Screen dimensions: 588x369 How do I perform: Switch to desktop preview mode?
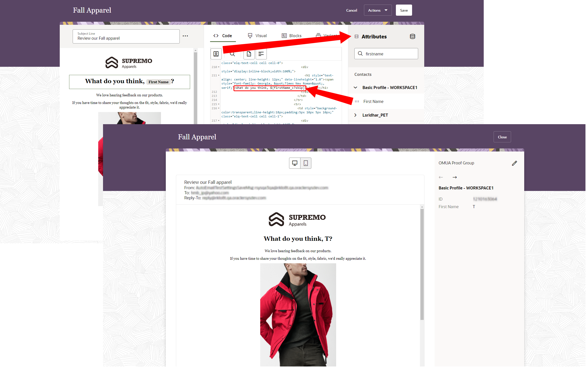coord(295,163)
